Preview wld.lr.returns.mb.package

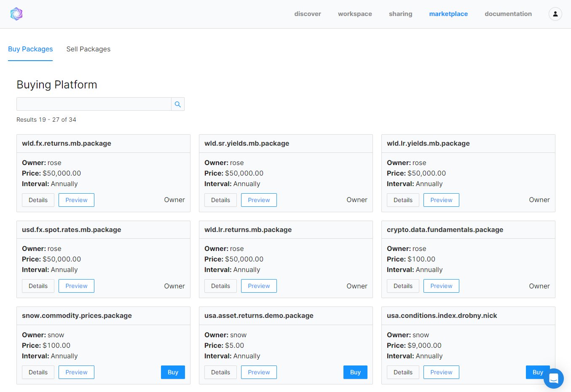pyautogui.click(x=259, y=286)
